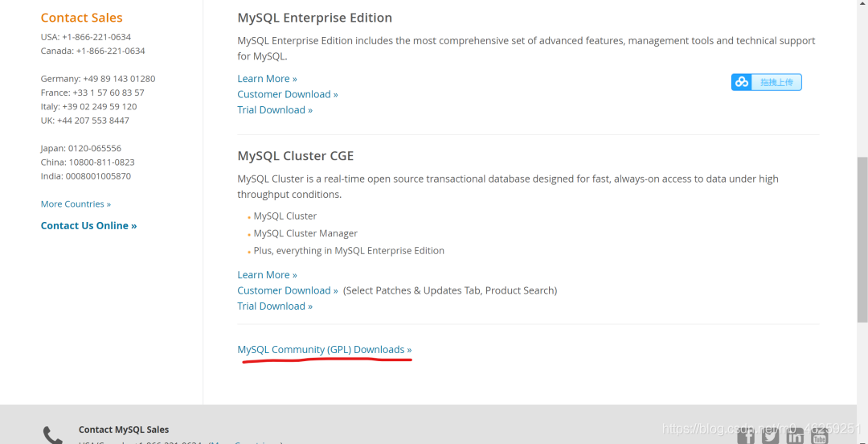The height and width of the screenshot is (444, 868).
Task: Click the Japan: 0120-065556 number
Action: coord(81,148)
